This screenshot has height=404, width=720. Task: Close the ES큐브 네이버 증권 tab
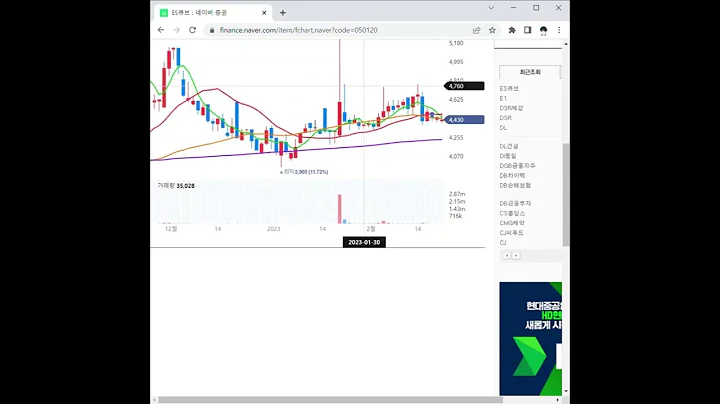[264, 13]
